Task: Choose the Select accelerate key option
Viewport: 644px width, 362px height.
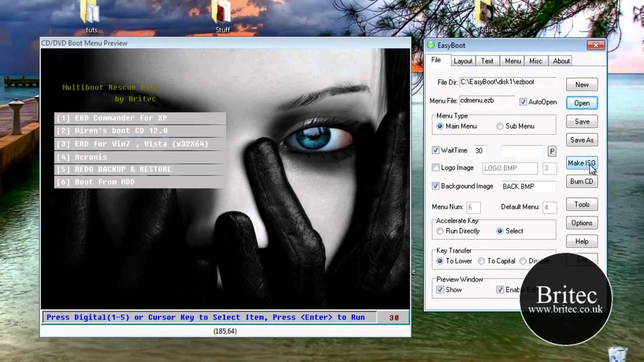Action: point(500,231)
